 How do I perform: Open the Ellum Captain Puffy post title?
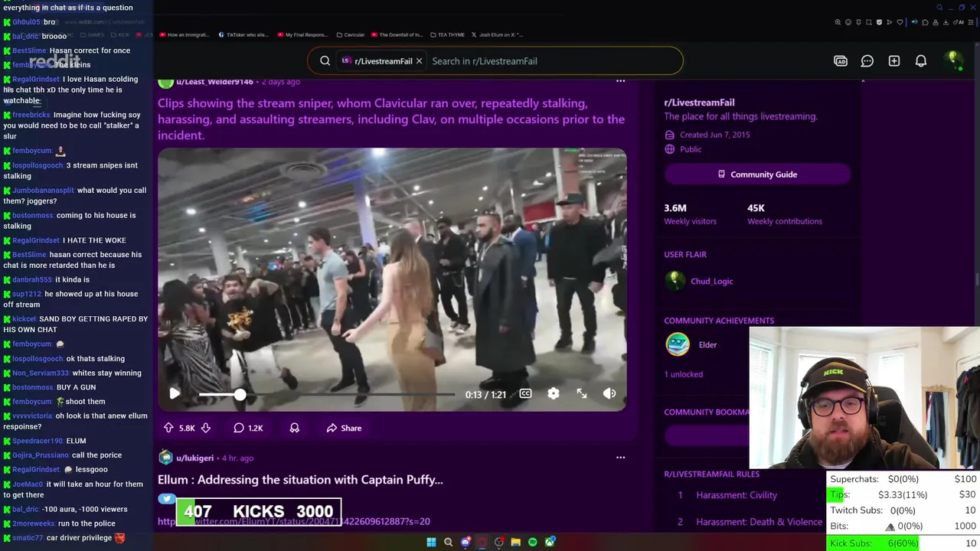(300, 480)
